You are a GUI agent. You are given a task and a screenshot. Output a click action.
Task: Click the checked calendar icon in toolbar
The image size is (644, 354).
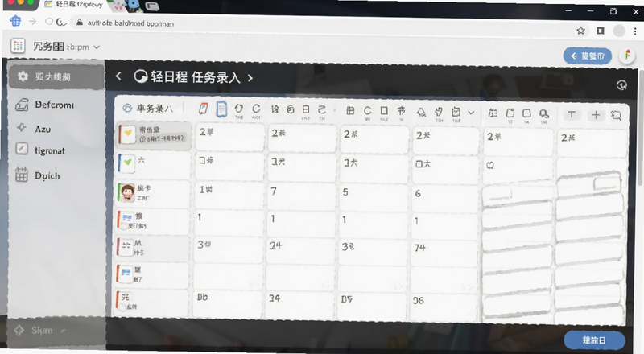tap(456, 112)
